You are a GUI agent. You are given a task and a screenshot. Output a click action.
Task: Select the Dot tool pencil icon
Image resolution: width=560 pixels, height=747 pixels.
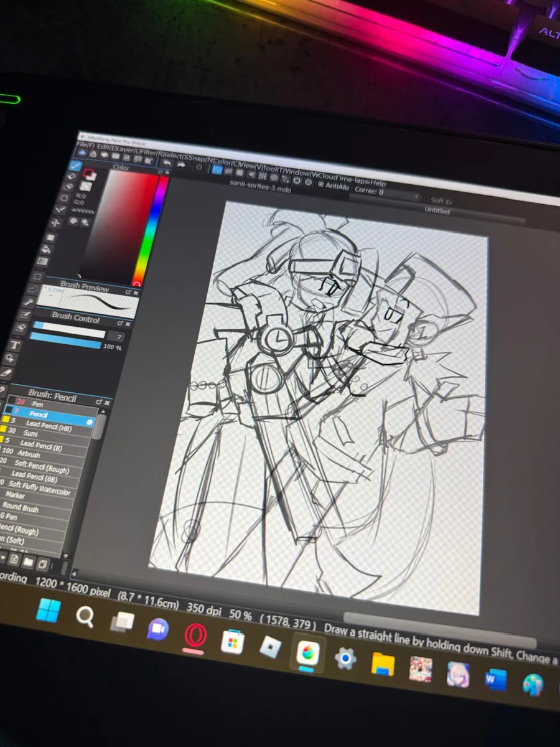pyautogui.click(x=60, y=210)
